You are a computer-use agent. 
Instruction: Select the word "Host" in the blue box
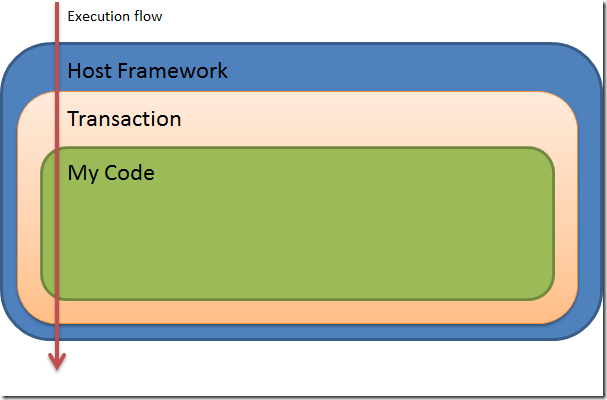click(x=90, y=70)
